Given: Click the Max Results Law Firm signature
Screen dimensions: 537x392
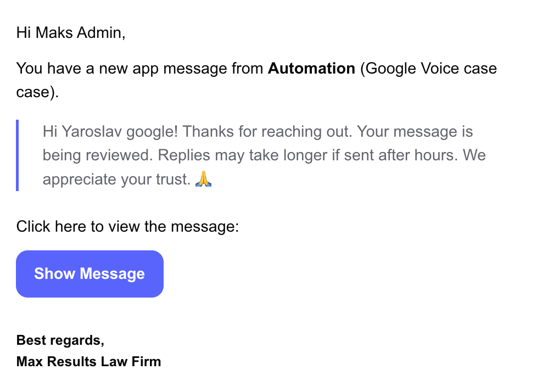Looking at the screenshot, I should click(88, 361).
